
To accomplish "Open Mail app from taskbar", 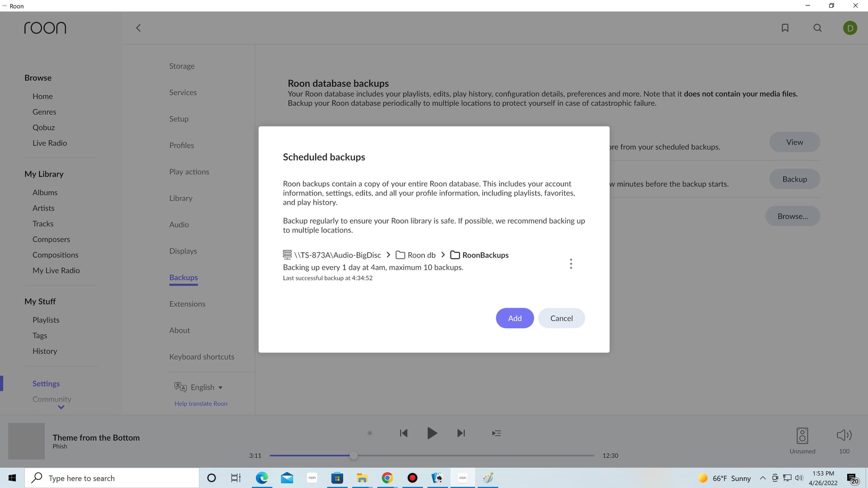I will [x=287, y=478].
